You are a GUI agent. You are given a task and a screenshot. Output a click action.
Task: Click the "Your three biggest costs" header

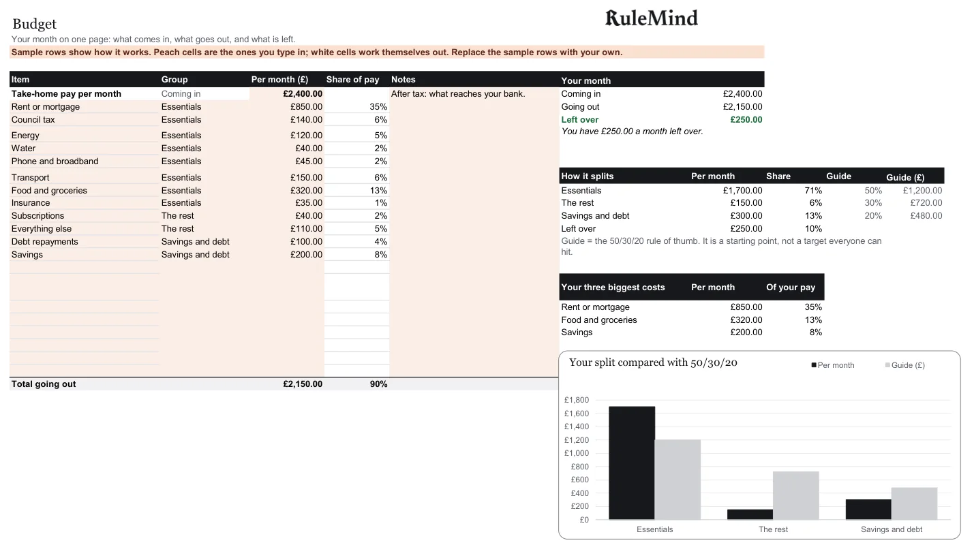(x=613, y=287)
